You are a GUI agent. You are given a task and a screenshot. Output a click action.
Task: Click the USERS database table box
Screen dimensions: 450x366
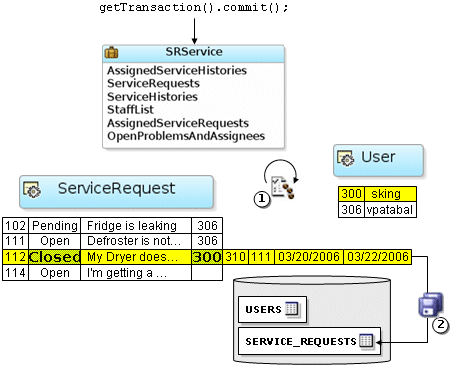click(272, 309)
